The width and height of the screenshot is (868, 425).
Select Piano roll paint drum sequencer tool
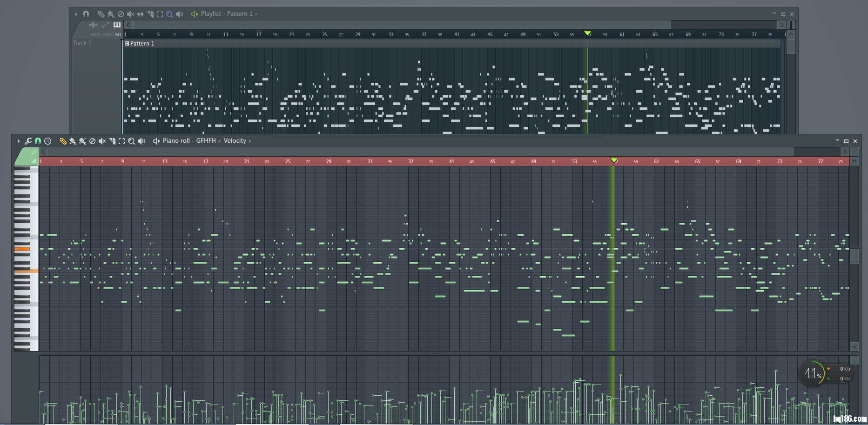click(x=82, y=141)
